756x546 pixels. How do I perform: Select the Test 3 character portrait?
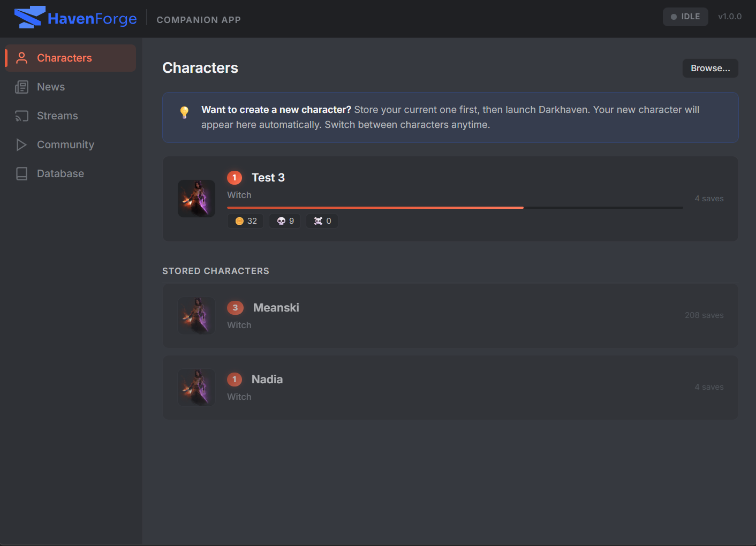tap(196, 199)
